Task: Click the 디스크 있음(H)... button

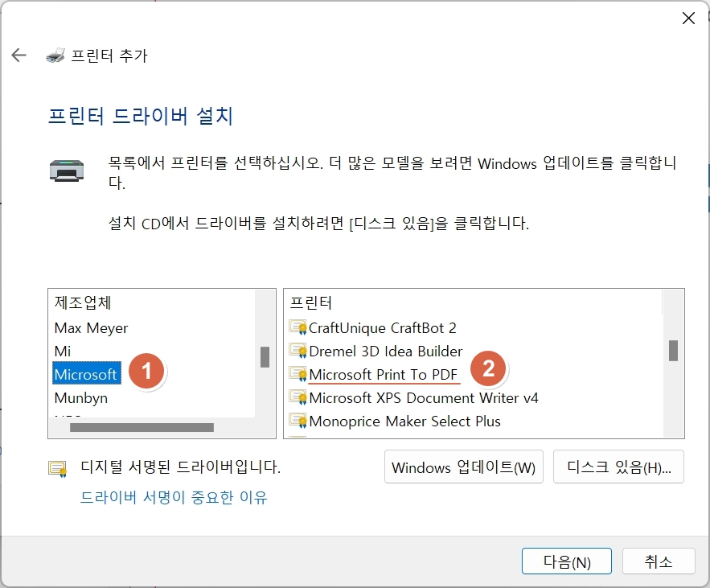Action: (x=618, y=467)
